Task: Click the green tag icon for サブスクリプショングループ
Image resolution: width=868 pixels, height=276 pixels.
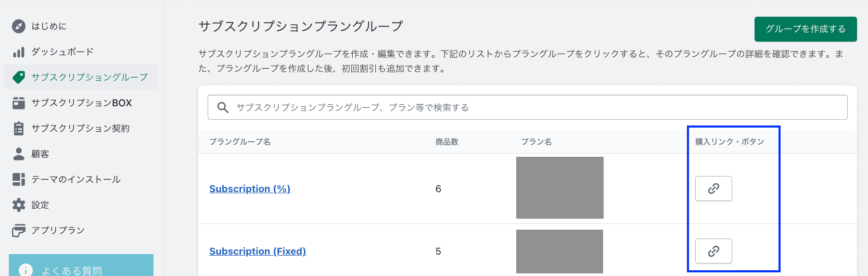Action: click(19, 77)
